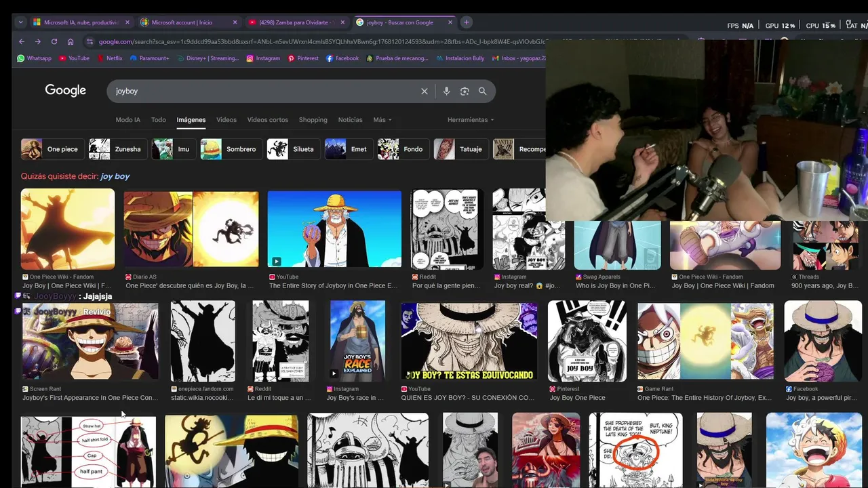Open the Facebook bookmark
Image resolution: width=868 pixels, height=488 pixels.
(x=342, y=58)
